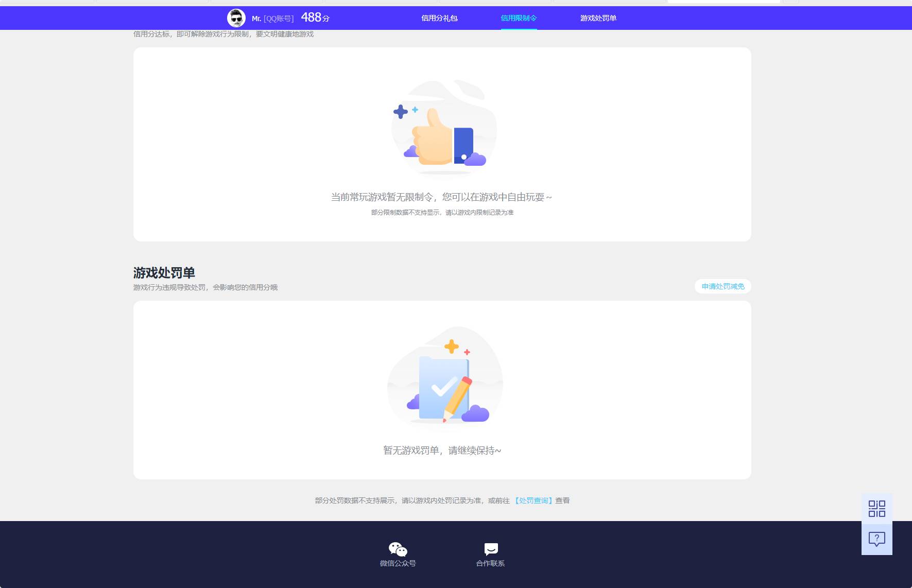Image resolution: width=912 pixels, height=588 pixels.
Task: Click the 合作联系 chat bubble icon
Action: pyautogui.click(x=490, y=548)
